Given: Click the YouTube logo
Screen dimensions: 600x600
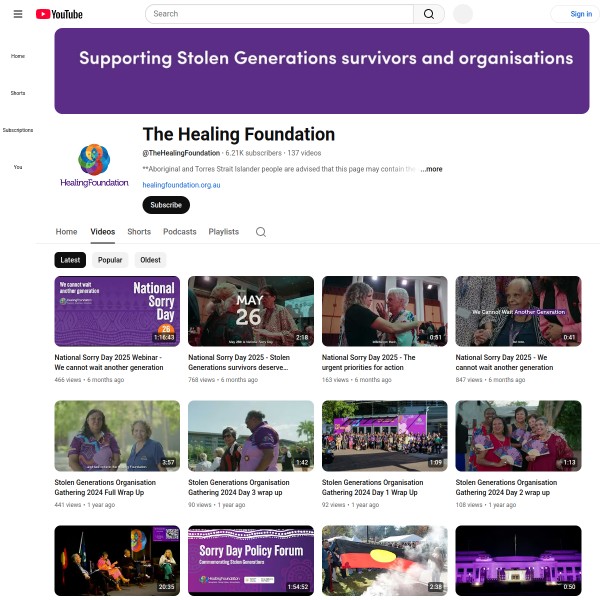Looking at the screenshot, I should click(x=59, y=14).
